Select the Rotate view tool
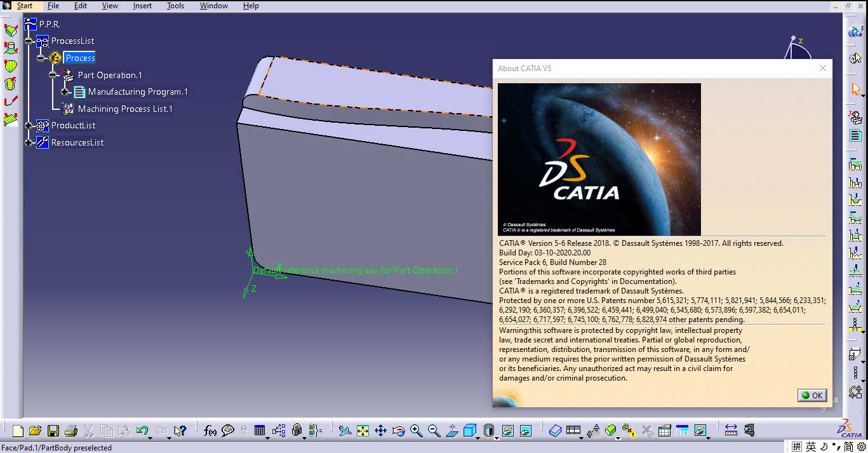The height and width of the screenshot is (453, 868). tap(399, 430)
